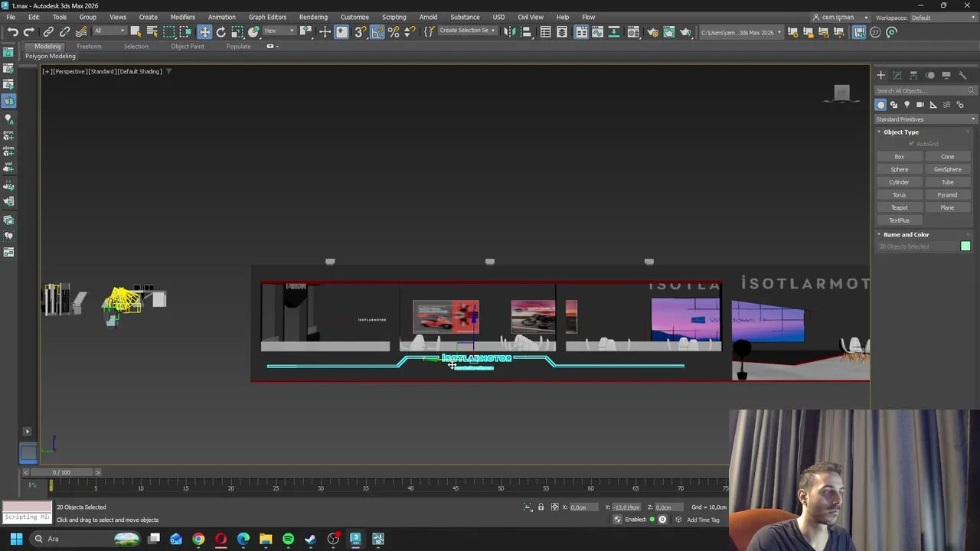This screenshot has width=980, height=551.
Task: Switch to the Modify panel tab
Action: pyautogui.click(x=897, y=75)
